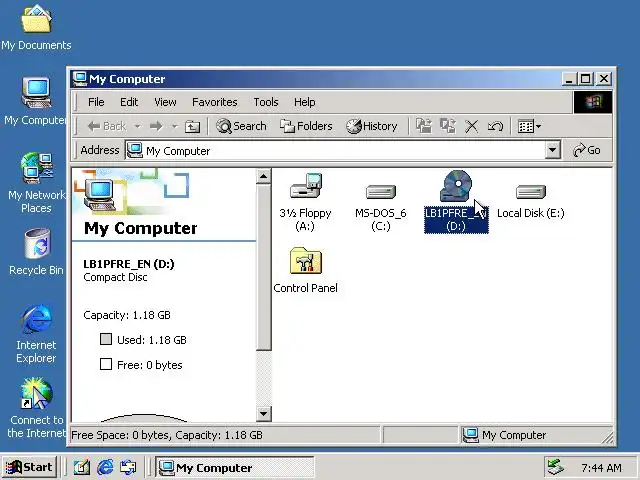Click the 'LB1PFRE_EN (D:)' details heading

click(129, 264)
